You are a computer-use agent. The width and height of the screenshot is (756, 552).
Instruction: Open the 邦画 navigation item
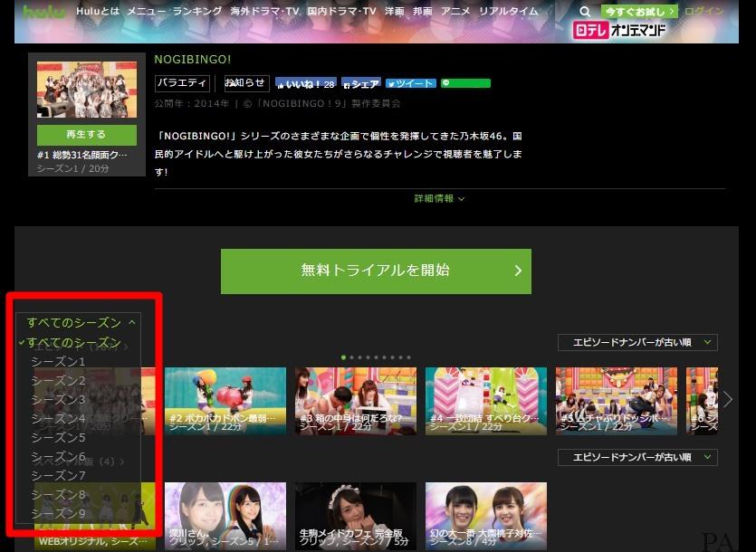pyautogui.click(x=423, y=11)
